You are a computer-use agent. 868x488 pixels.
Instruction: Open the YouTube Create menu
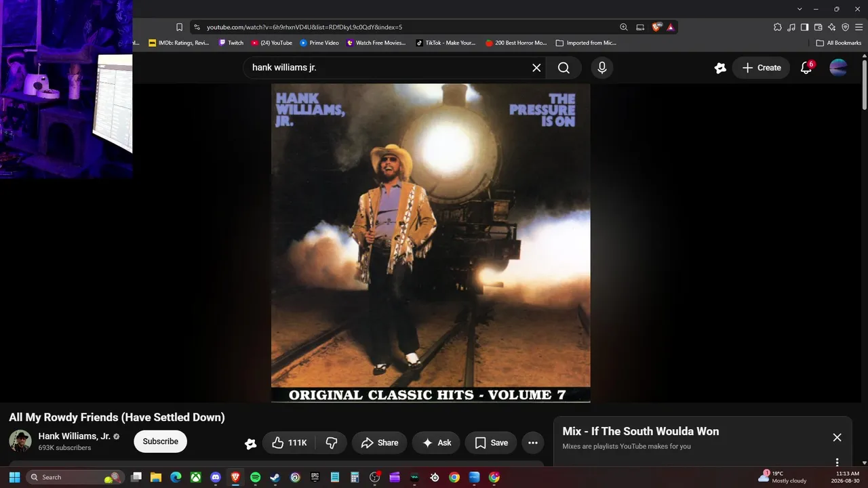tap(762, 68)
